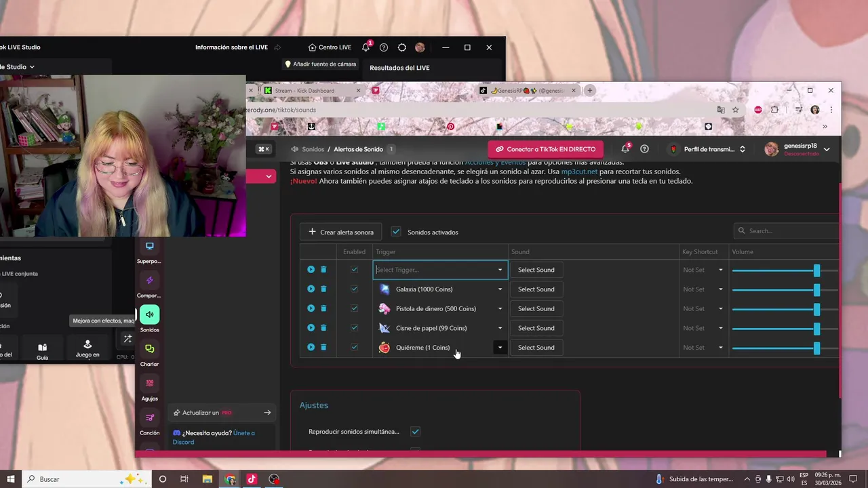
Task: Toggle Enabled checkbox for Select Trigger row
Action: [x=354, y=270]
